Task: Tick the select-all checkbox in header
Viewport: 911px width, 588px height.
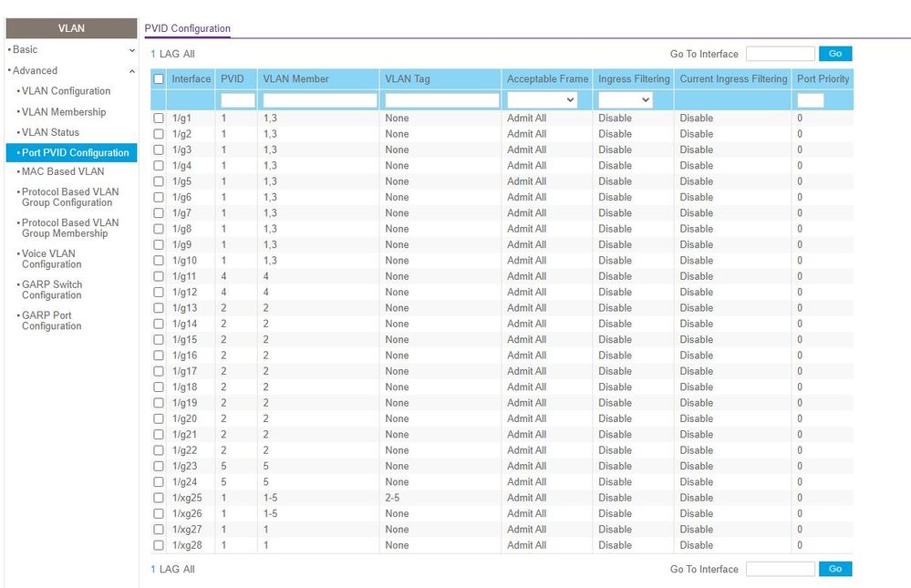Action: click(159, 79)
